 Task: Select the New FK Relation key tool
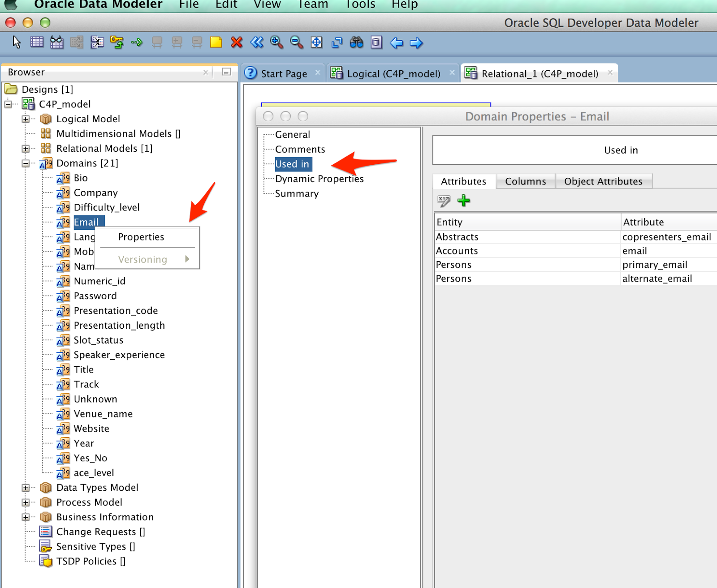tap(117, 43)
